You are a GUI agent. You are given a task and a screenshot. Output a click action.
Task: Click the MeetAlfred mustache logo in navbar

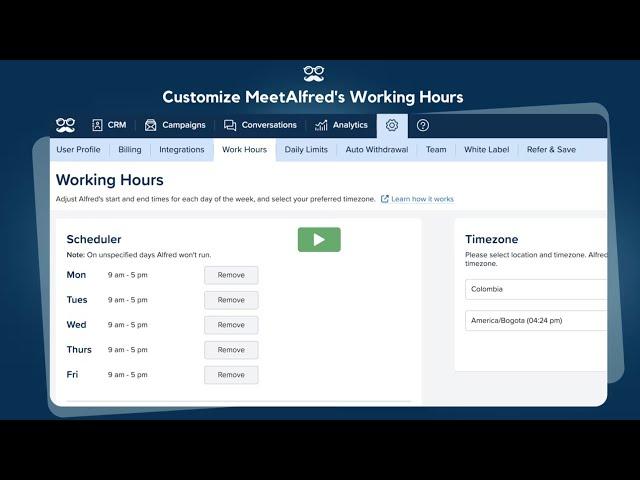pos(65,125)
